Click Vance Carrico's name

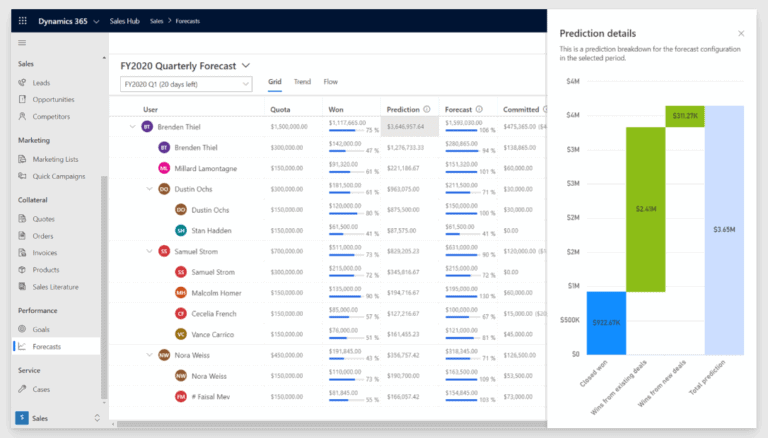213,334
